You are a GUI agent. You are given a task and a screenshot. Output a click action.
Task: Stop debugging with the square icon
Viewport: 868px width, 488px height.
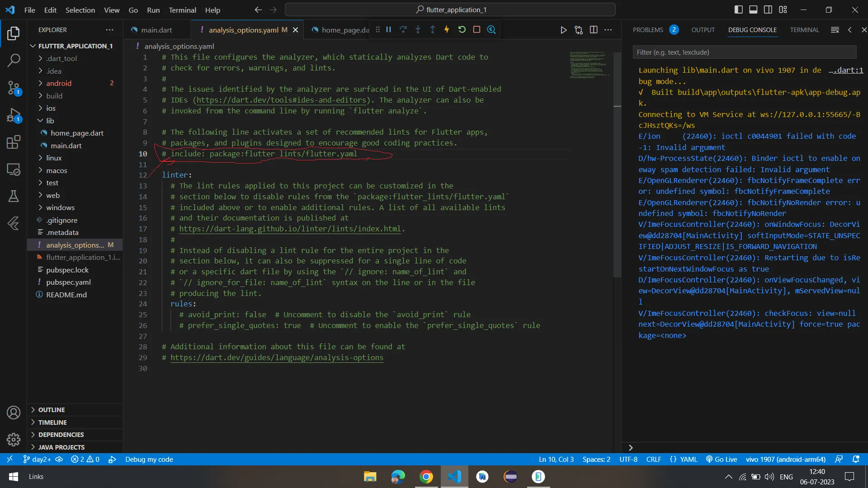pos(476,29)
